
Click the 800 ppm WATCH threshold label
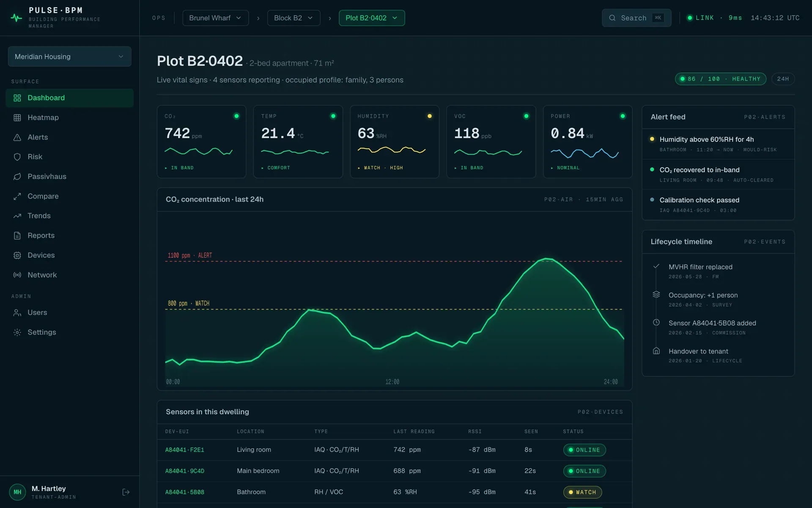coord(189,304)
